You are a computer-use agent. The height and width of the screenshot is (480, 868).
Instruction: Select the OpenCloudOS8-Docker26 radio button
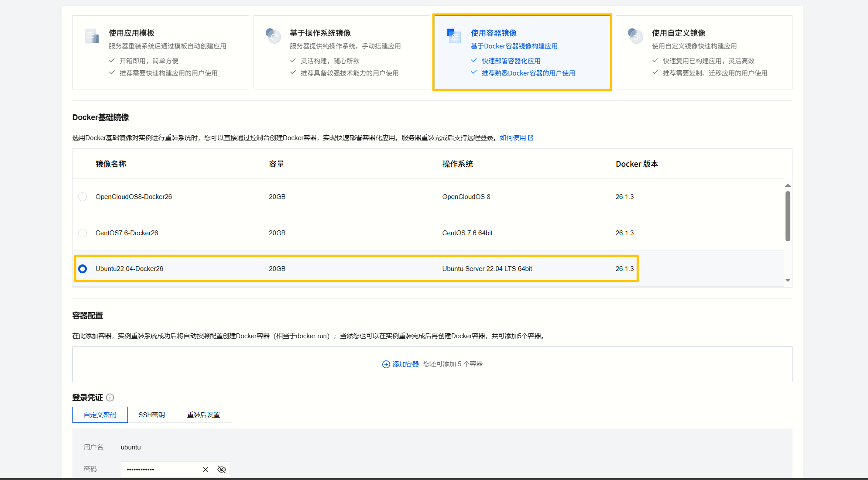82,197
